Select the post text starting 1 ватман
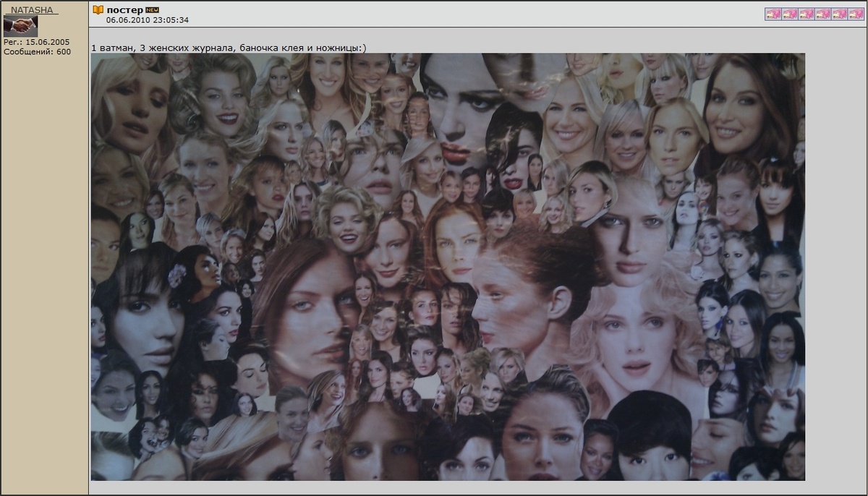This screenshot has height=496, width=868. pyautogui.click(x=229, y=48)
